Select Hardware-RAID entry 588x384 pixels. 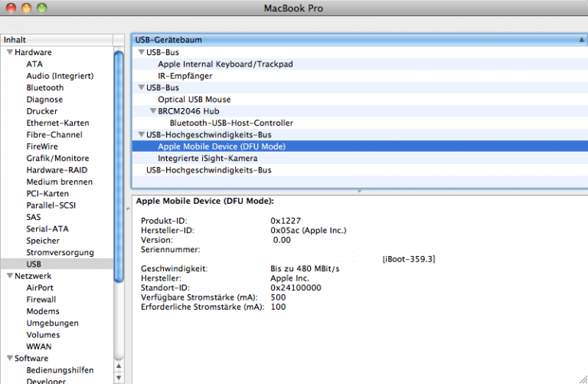(x=57, y=170)
